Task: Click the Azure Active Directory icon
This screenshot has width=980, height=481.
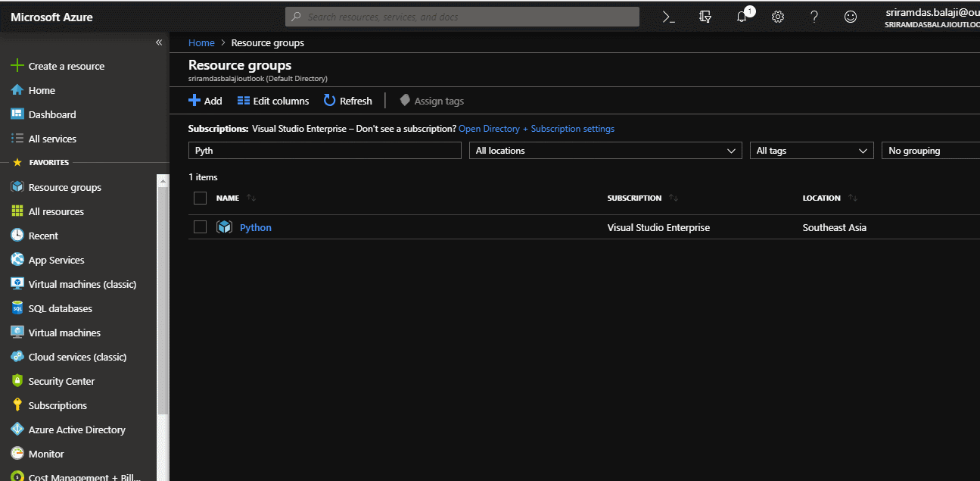Action: tap(17, 429)
